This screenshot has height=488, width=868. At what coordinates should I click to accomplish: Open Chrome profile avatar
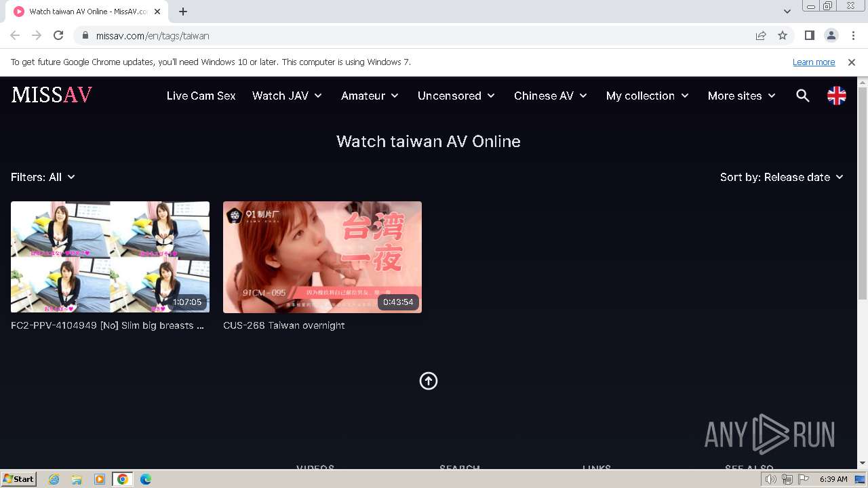831,35
